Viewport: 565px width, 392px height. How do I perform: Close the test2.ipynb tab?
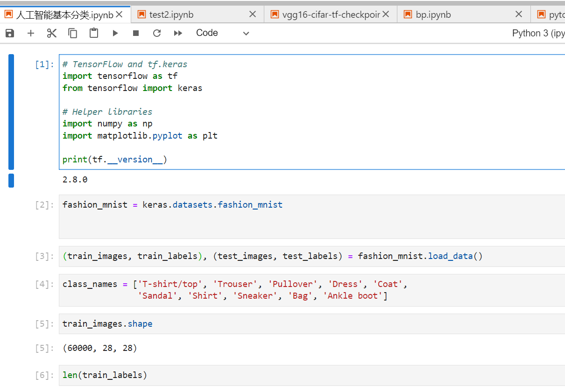click(253, 14)
